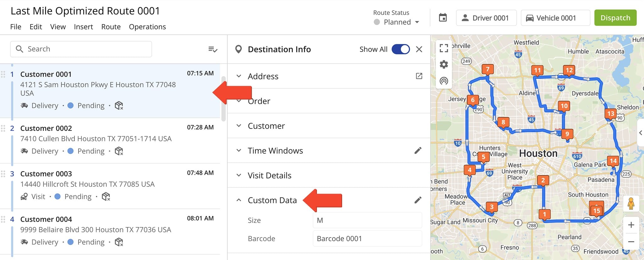The width and height of the screenshot is (644, 260).
Task: Toggle the Show All switch
Action: (x=401, y=49)
